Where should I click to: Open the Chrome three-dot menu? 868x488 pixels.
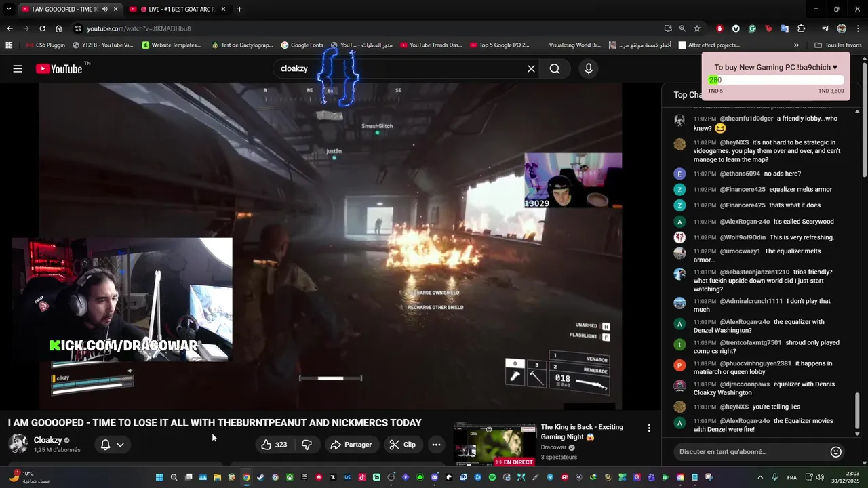pyautogui.click(x=858, y=28)
